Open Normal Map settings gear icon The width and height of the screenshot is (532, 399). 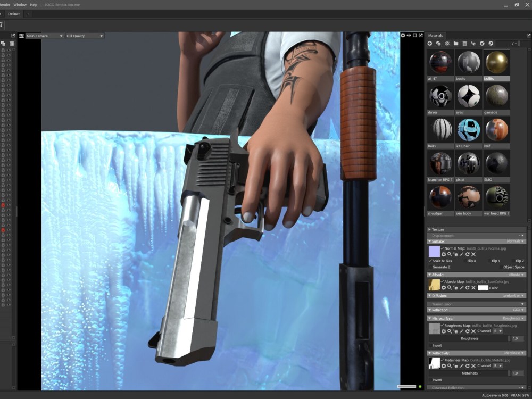pos(444,254)
